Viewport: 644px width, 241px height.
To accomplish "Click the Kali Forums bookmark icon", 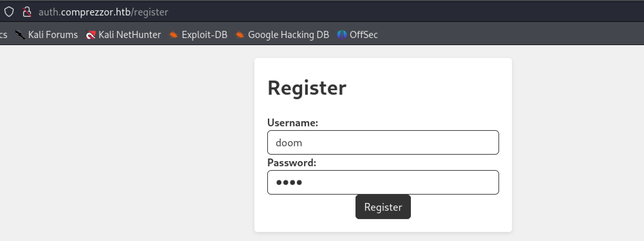I will coord(20,34).
